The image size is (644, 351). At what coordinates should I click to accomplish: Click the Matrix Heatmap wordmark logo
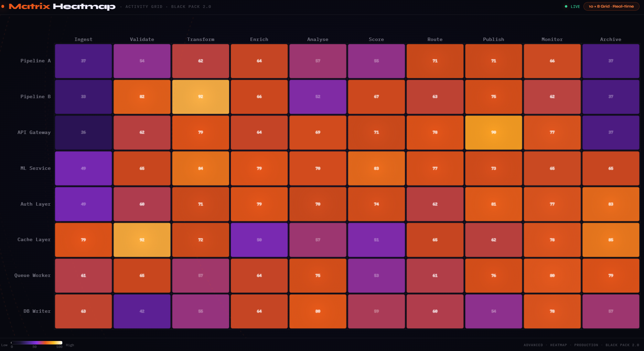pos(62,6)
